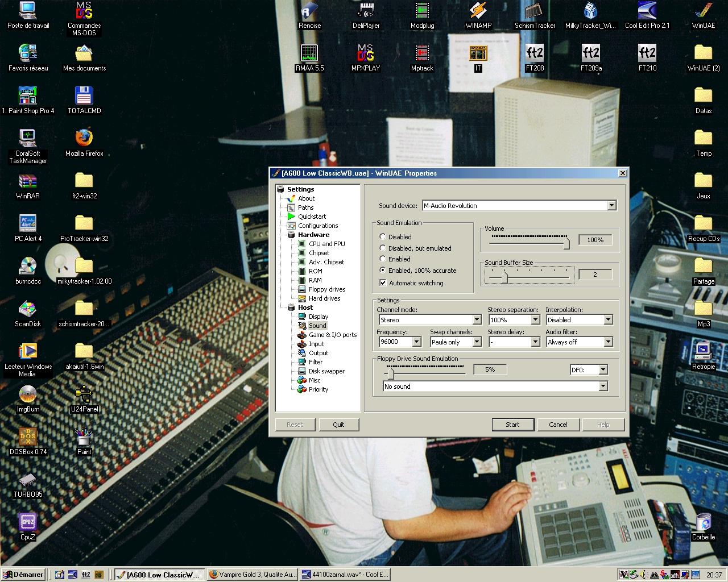Open the CoralSoft TaskManager icon
This screenshot has width=728, height=582.
(28, 146)
